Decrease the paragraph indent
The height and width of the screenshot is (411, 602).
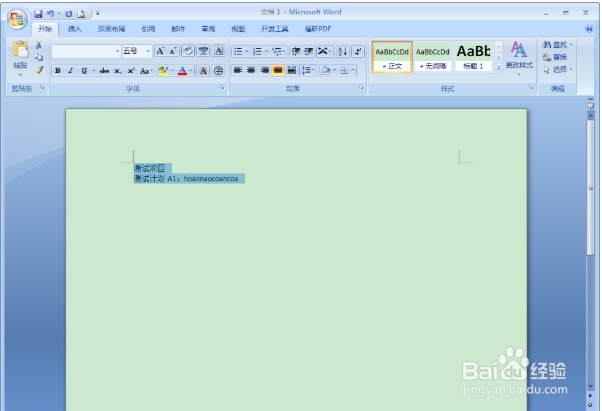click(x=295, y=51)
